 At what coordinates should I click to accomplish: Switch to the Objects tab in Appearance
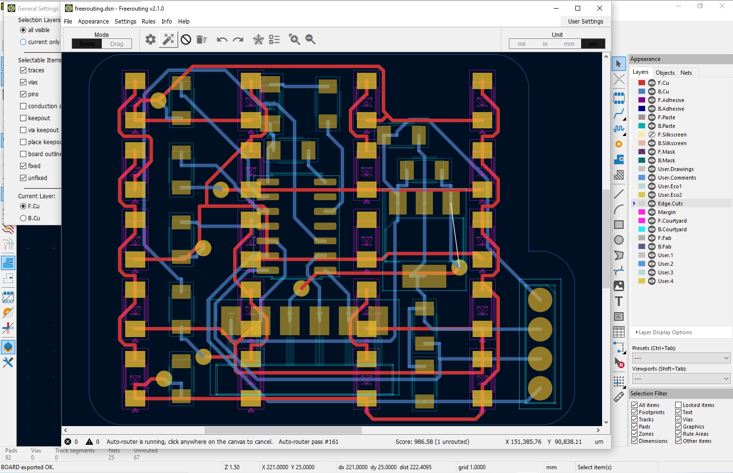click(x=665, y=72)
